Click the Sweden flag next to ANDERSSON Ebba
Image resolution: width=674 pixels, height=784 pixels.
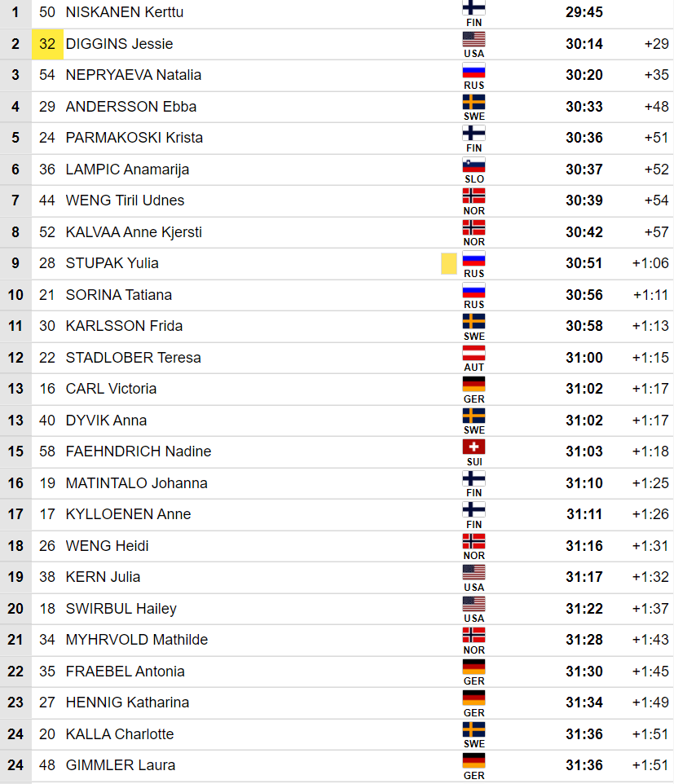click(x=474, y=102)
